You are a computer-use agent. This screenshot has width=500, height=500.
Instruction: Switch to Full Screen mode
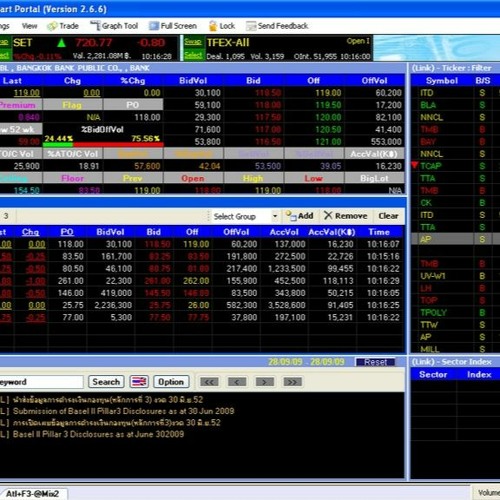(x=173, y=26)
